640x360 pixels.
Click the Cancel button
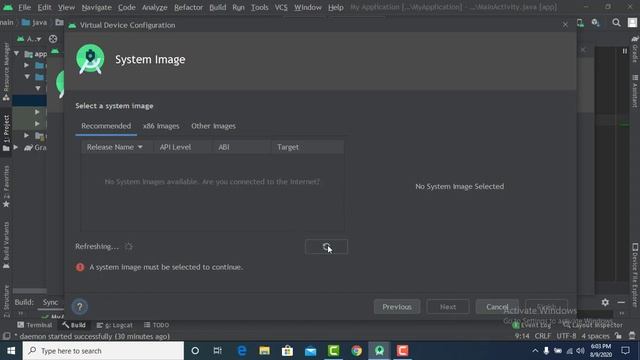497,307
